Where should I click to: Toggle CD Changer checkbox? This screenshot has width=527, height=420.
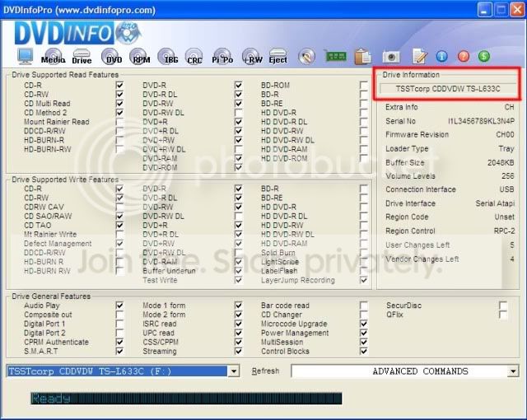[x=363, y=315]
